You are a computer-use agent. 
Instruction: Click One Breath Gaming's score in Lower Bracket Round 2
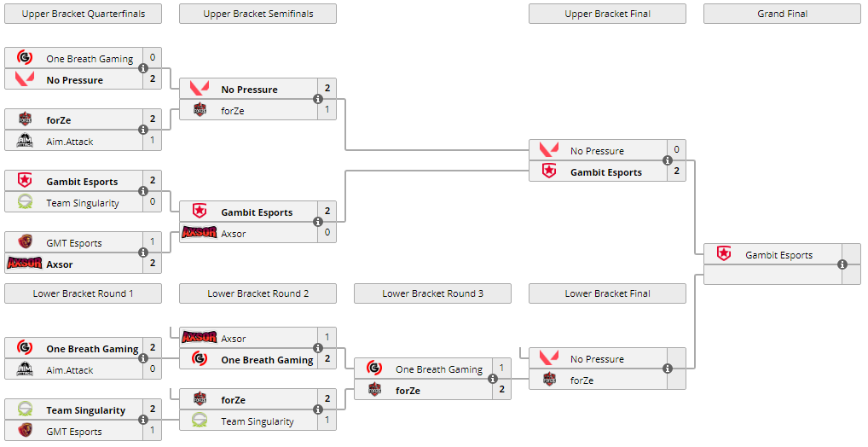click(327, 359)
